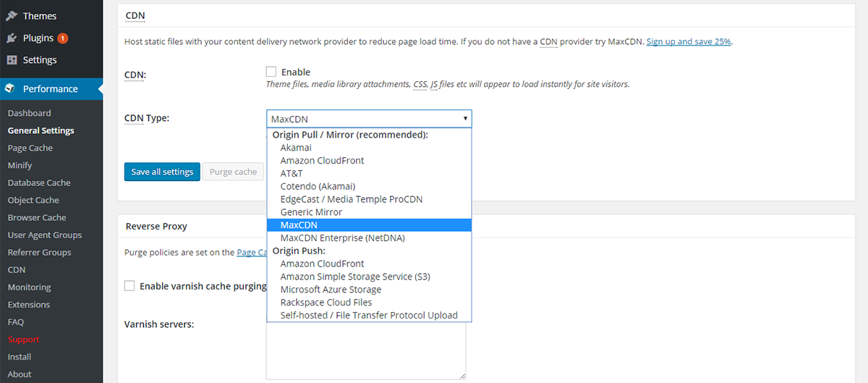868x383 pixels.
Task: Open FAQ page
Action: pyautogui.click(x=16, y=321)
